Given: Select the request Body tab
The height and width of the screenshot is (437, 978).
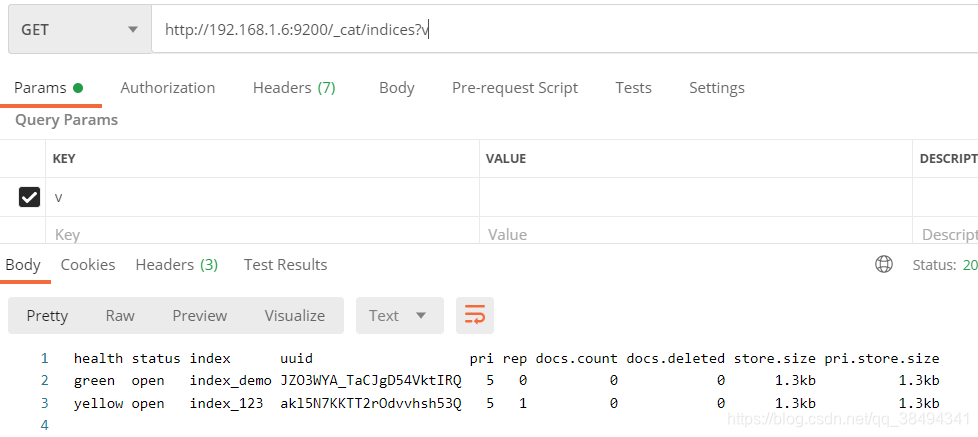Looking at the screenshot, I should [x=397, y=88].
